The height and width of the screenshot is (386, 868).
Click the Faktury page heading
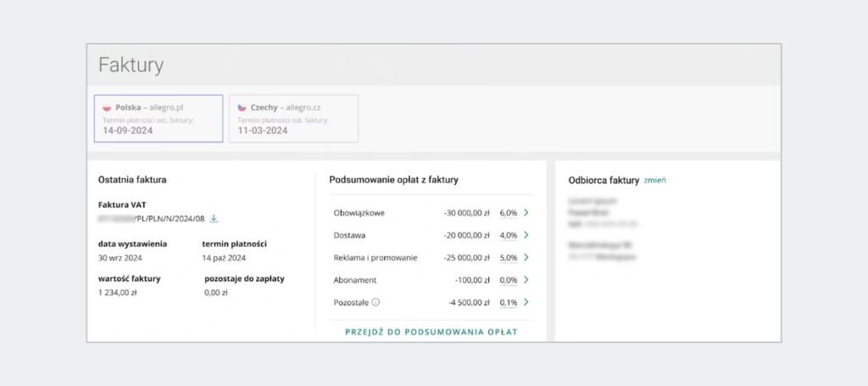tap(131, 65)
